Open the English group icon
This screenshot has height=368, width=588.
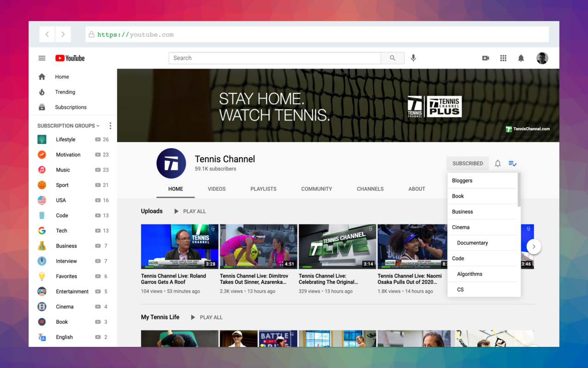[x=42, y=337]
